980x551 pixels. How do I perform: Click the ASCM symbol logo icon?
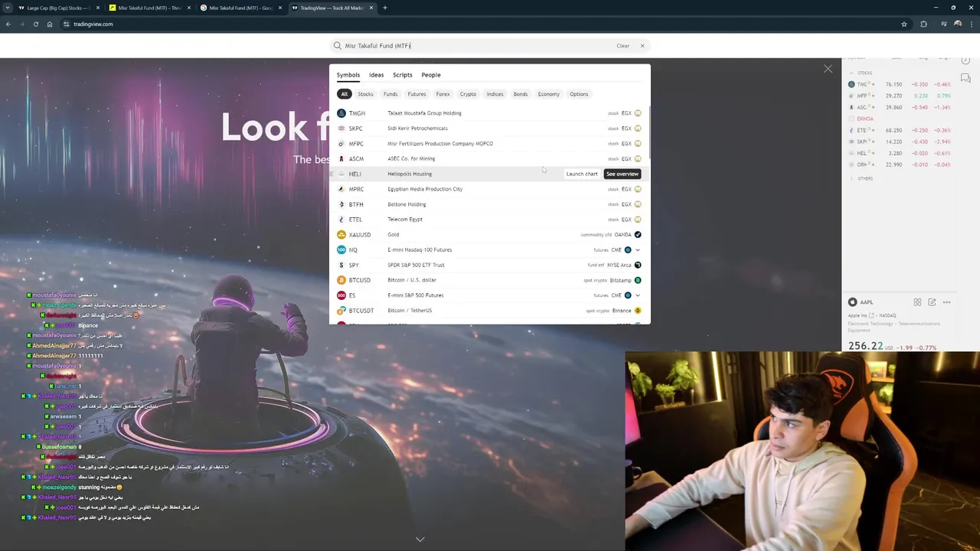coord(341,158)
